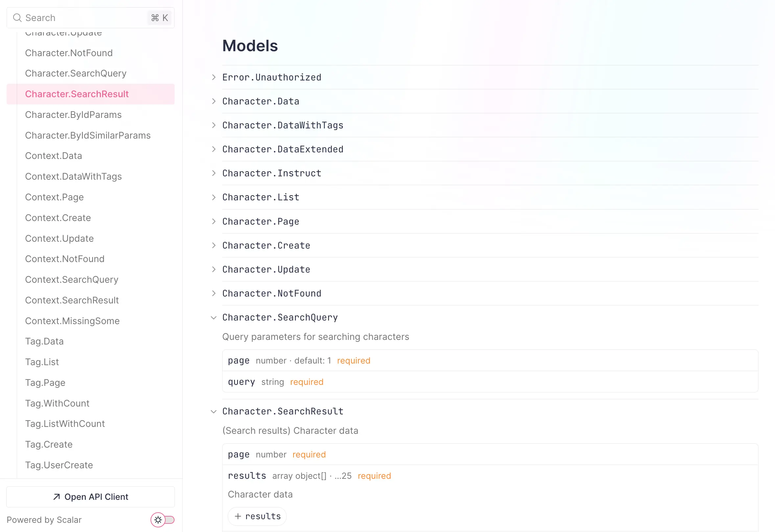Expand the Character.NotFound model chevron
This screenshot has width=775, height=532.
pyautogui.click(x=214, y=294)
